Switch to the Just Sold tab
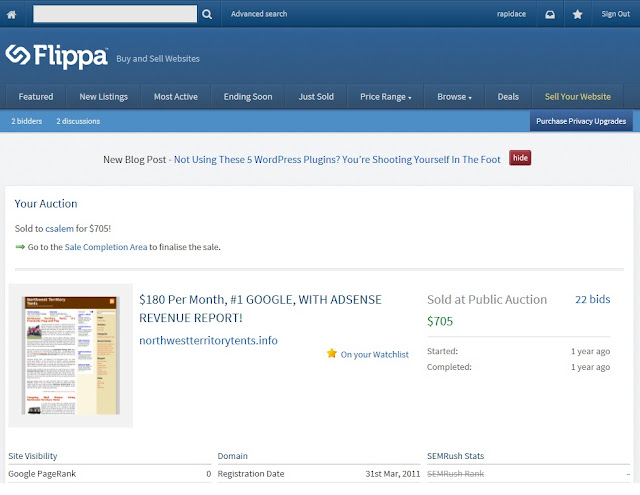Image resolution: width=640 pixels, height=495 pixels. [316, 97]
